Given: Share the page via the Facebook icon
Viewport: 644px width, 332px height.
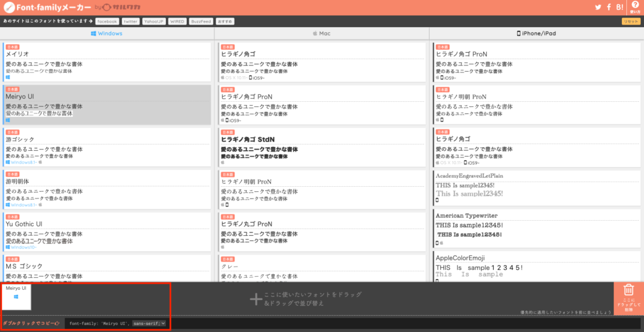Looking at the screenshot, I should click(609, 7).
